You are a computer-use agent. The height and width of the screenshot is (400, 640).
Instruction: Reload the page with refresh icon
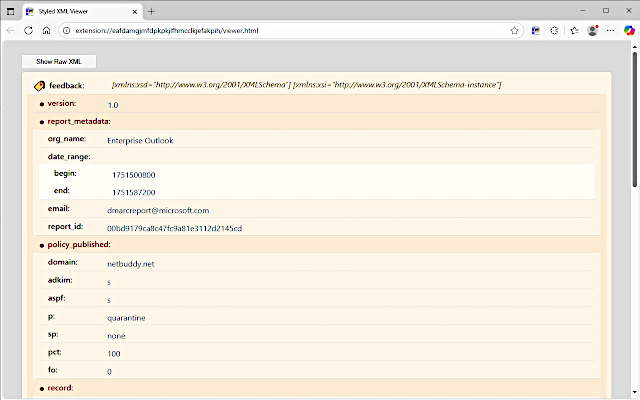click(x=28, y=31)
